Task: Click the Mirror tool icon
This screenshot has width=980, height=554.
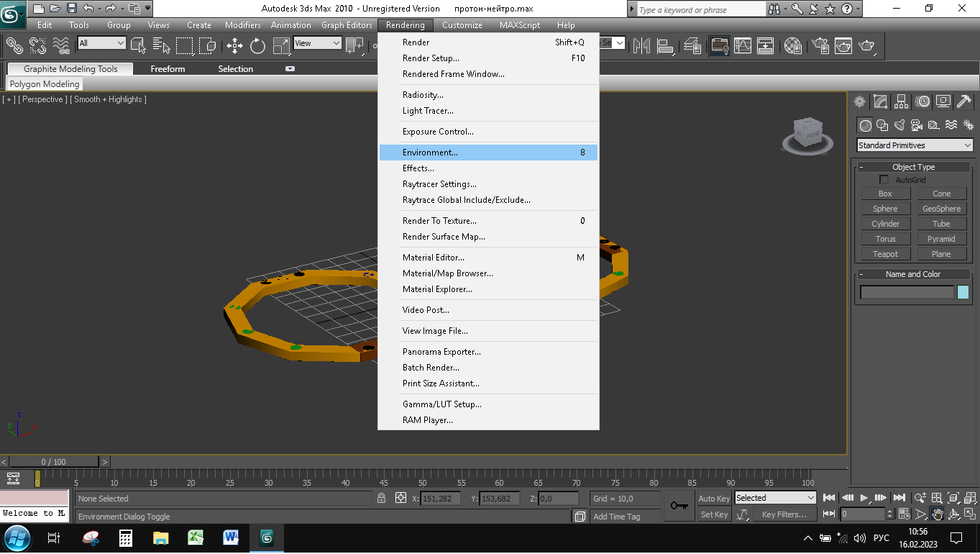Action: pyautogui.click(x=641, y=45)
